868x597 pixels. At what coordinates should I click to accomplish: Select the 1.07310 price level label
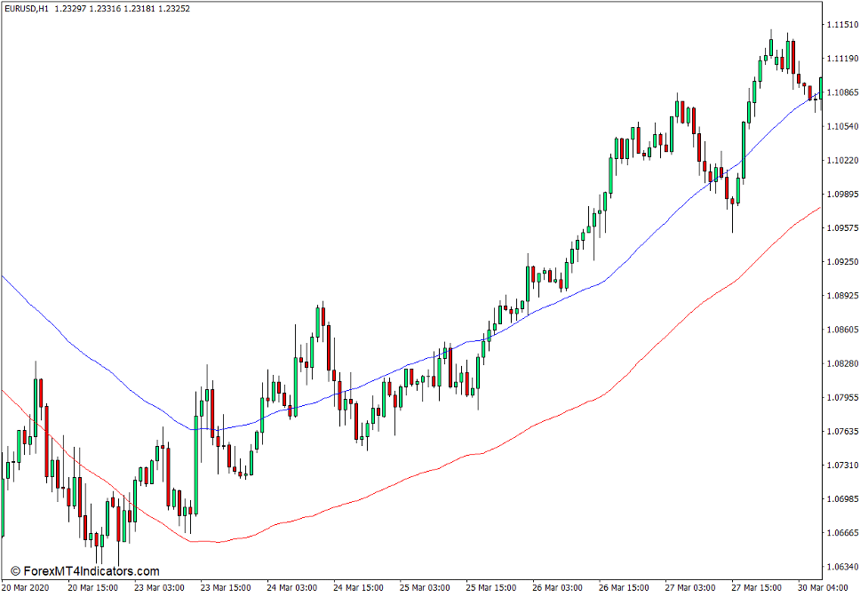point(844,466)
